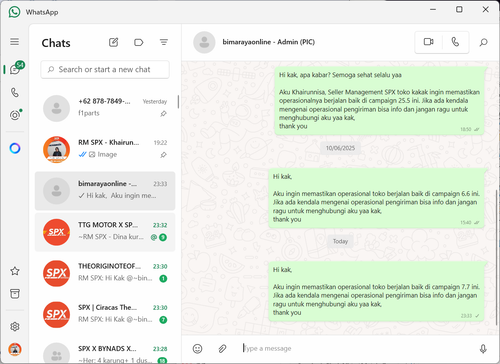Open the hamburger navigation menu
500x364 pixels.
(14, 42)
